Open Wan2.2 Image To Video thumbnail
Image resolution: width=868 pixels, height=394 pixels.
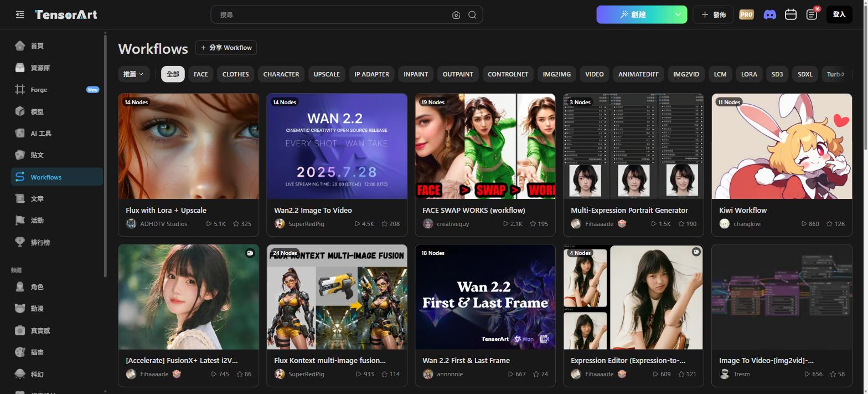point(337,146)
